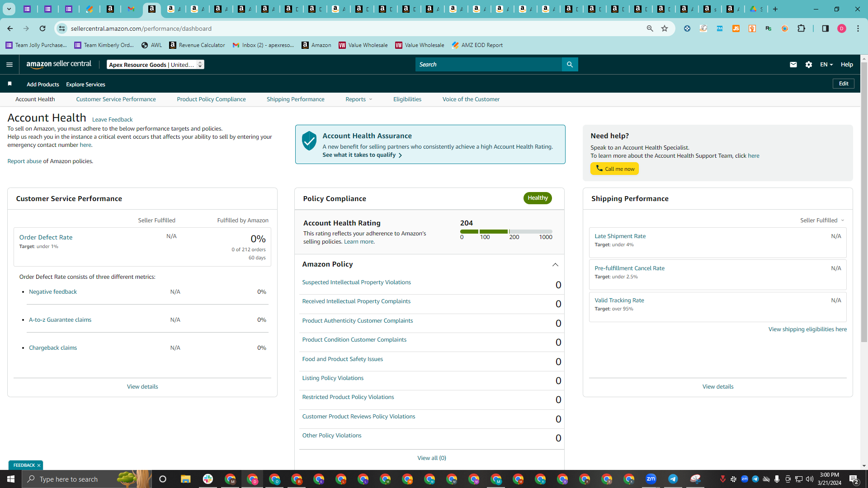This screenshot has height=488, width=868.
Task: Go to the Shipping Performance tab
Action: pyautogui.click(x=295, y=99)
